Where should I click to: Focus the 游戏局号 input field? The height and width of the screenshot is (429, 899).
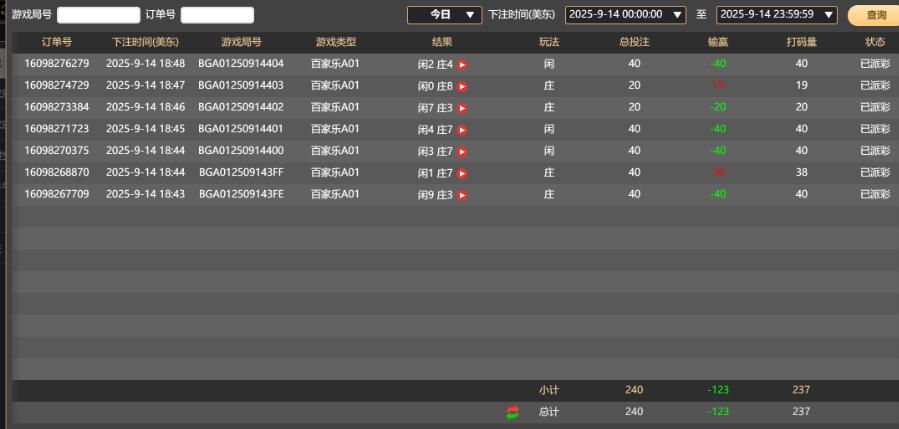[98, 15]
